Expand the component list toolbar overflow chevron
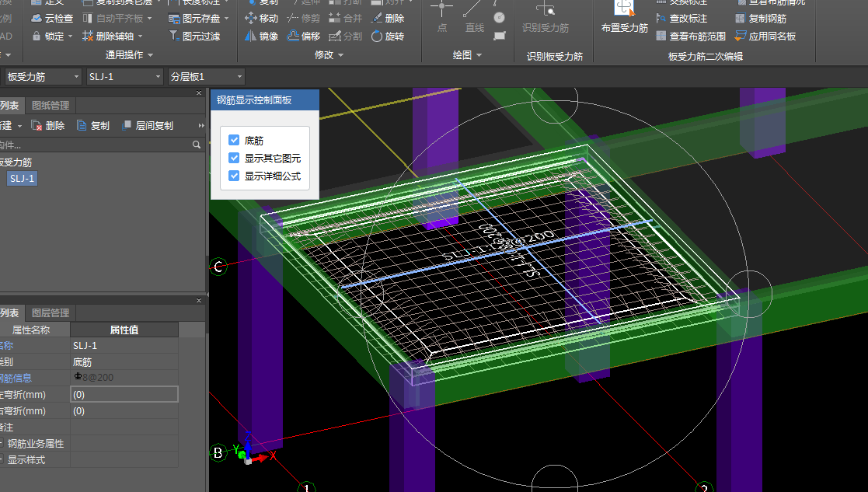The width and height of the screenshot is (868, 492). [201, 126]
